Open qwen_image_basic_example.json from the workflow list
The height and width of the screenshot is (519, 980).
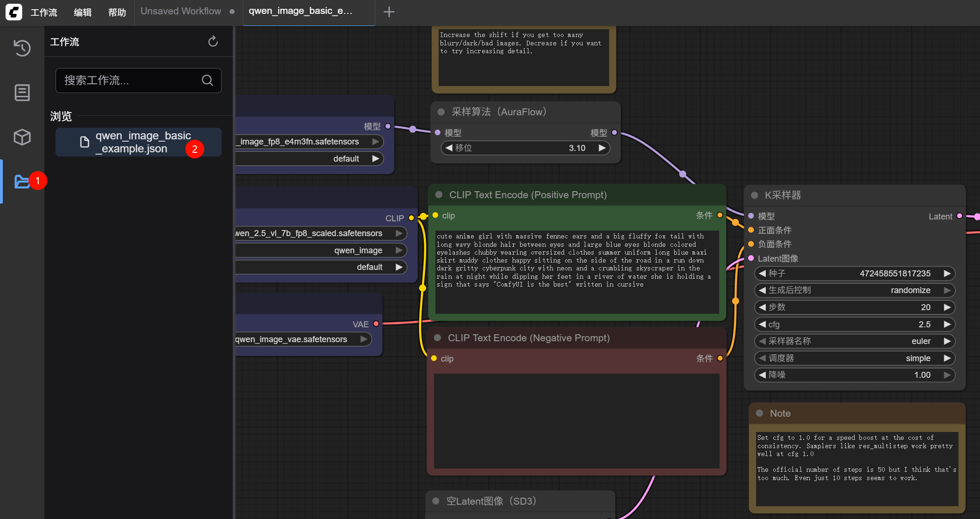[x=138, y=142]
